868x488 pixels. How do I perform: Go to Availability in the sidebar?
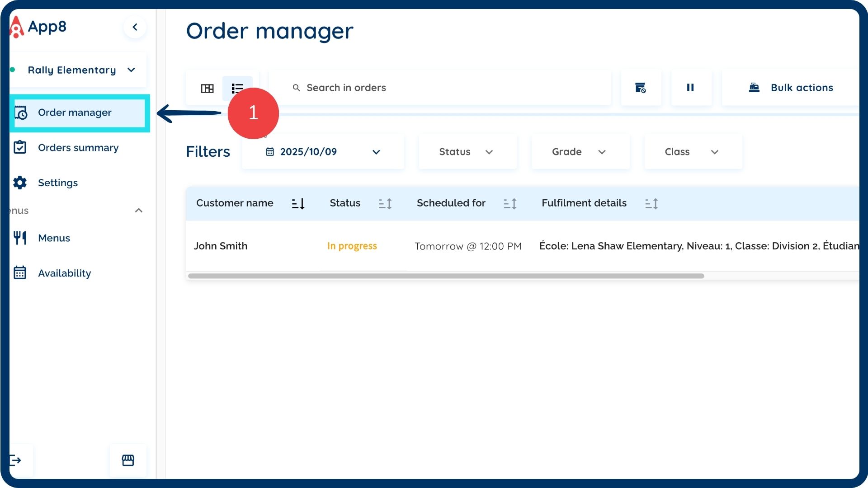64,273
